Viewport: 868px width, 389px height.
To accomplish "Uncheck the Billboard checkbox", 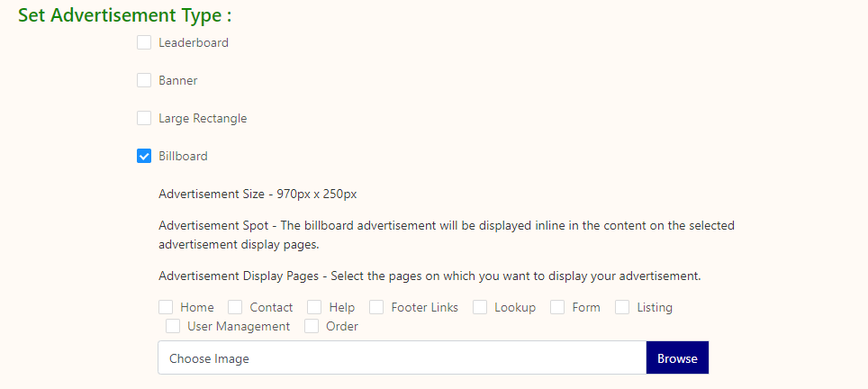I will (144, 156).
